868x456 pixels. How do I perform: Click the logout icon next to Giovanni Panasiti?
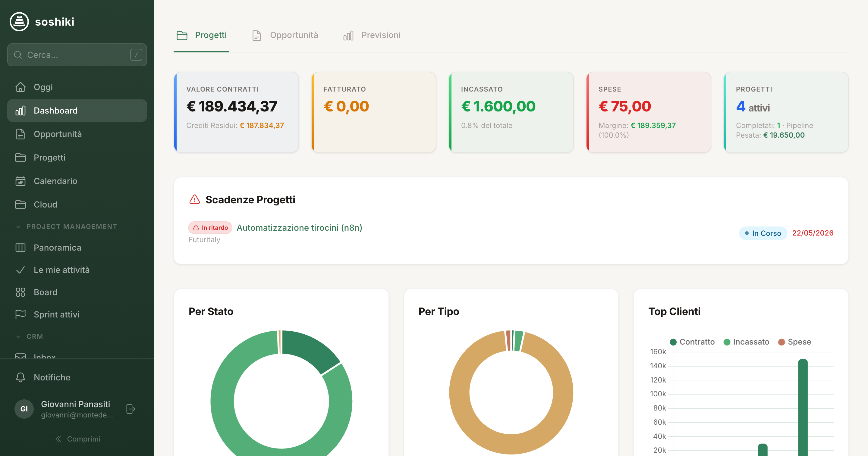[131, 409]
